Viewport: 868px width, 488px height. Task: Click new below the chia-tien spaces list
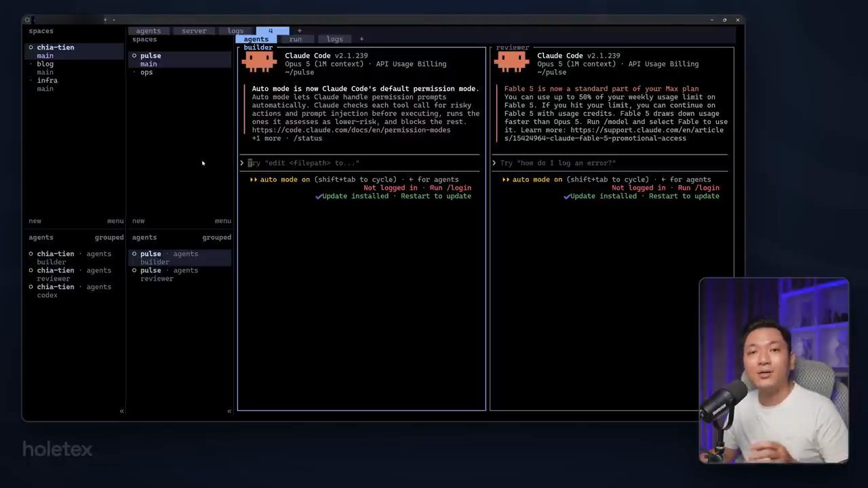tap(35, 221)
